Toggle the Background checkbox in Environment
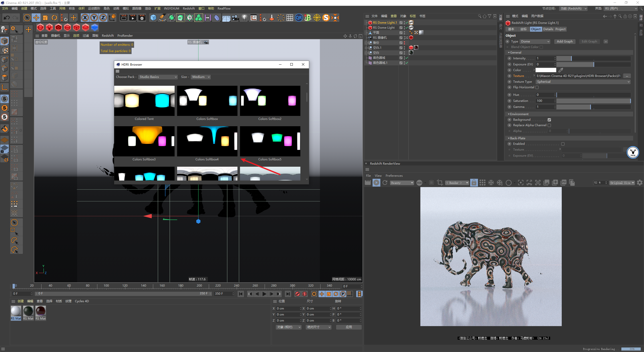Screen dimensions: 644x352 tap(549, 120)
